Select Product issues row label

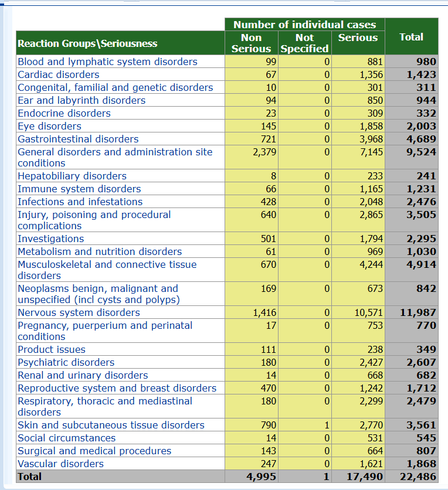[52, 349]
